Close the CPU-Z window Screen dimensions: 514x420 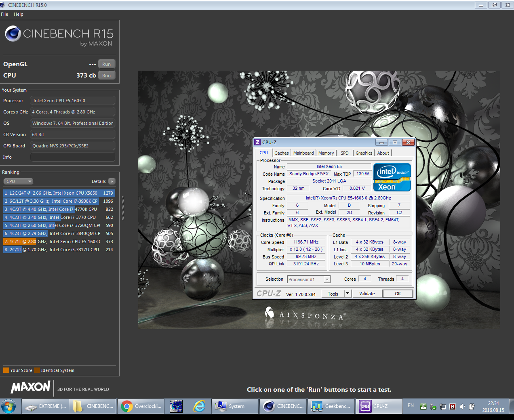coord(408,142)
